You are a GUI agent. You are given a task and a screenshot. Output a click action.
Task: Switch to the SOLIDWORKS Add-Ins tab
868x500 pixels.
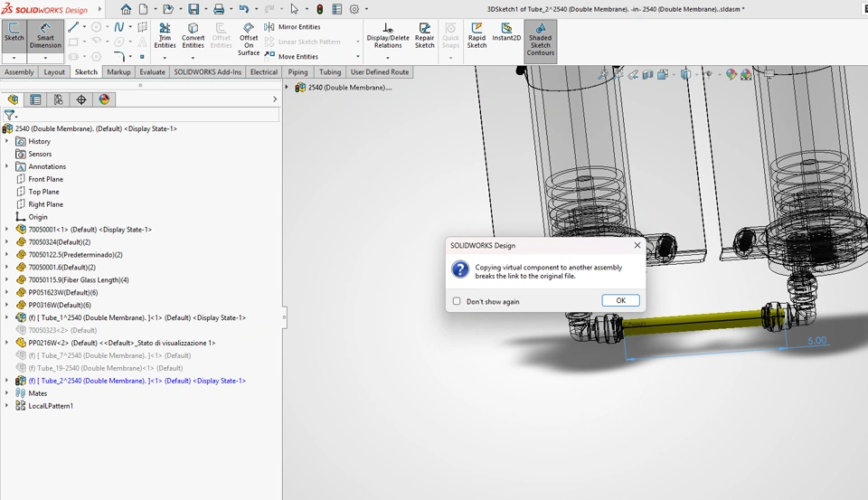[x=208, y=72]
